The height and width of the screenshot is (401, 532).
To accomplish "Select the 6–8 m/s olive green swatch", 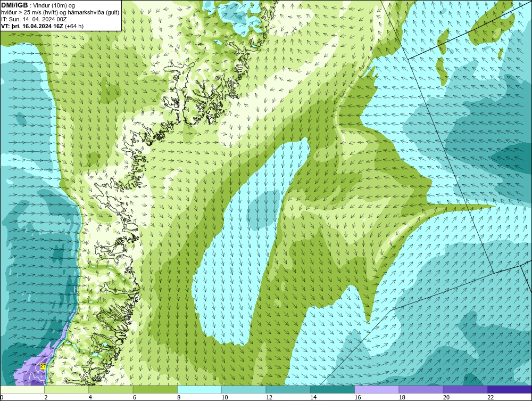I will point(155,389).
